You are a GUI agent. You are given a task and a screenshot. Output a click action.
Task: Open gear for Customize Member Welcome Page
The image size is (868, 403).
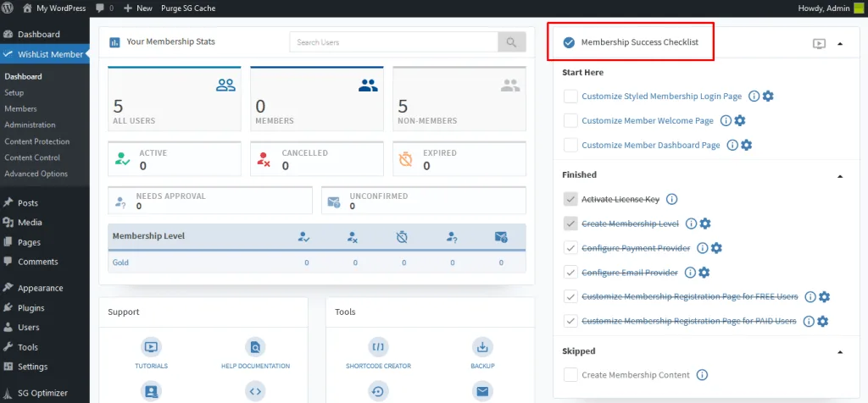pyautogui.click(x=740, y=120)
